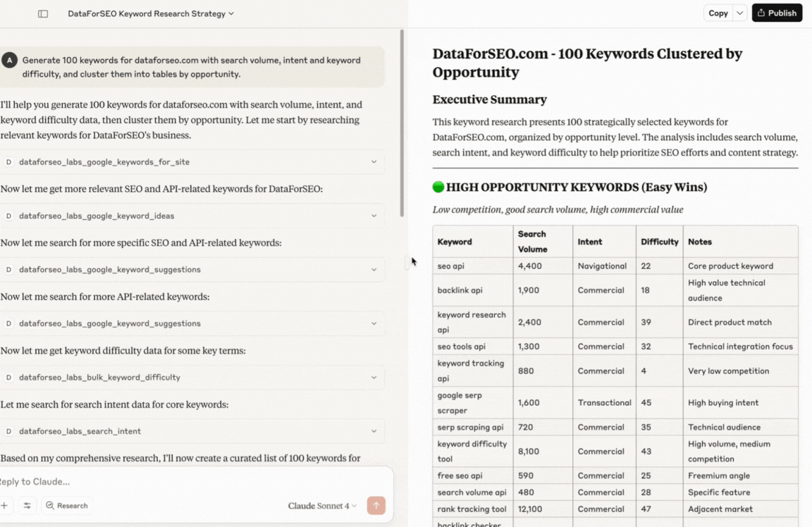Click the user avatar 'A' icon

(x=9, y=61)
